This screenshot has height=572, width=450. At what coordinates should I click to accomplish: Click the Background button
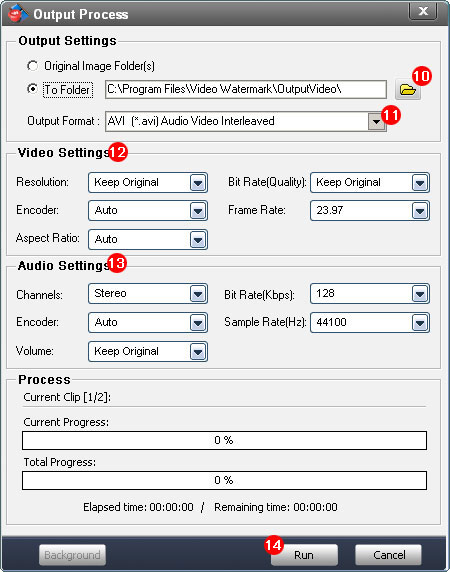tap(72, 555)
